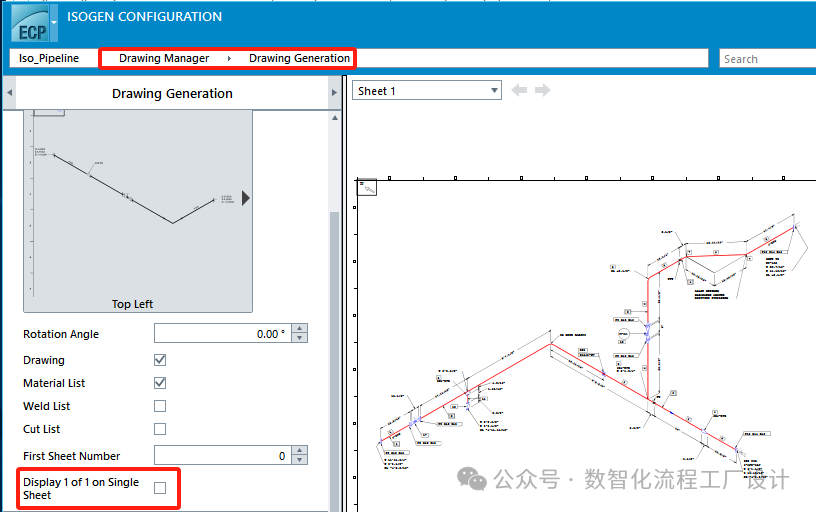The width and height of the screenshot is (816, 512).
Task: Click the Rotation Angle label
Action: point(61,334)
